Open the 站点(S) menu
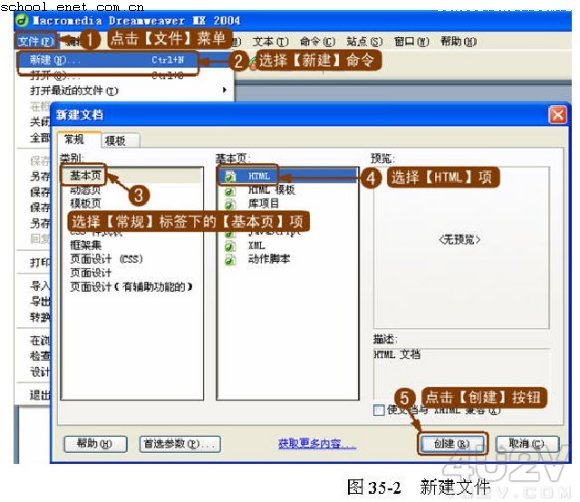The image size is (580, 502). coord(364,41)
